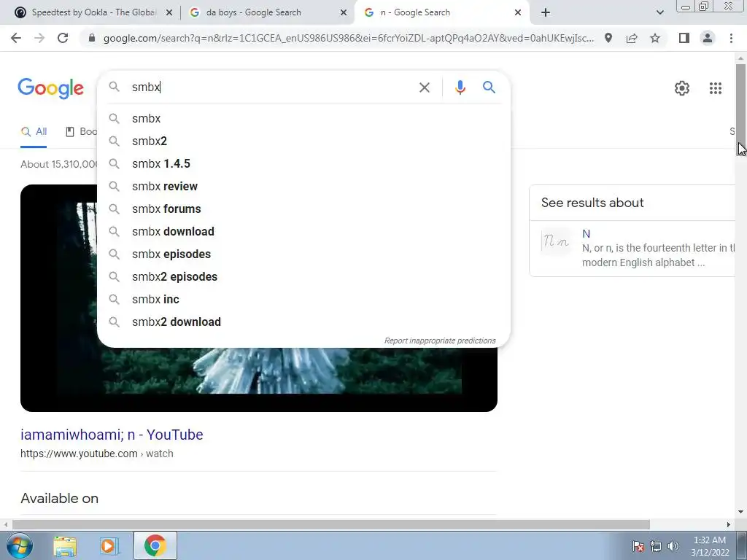747x560 pixels.
Task: Choose the 'smbx download' suggestion
Action: (x=304, y=231)
